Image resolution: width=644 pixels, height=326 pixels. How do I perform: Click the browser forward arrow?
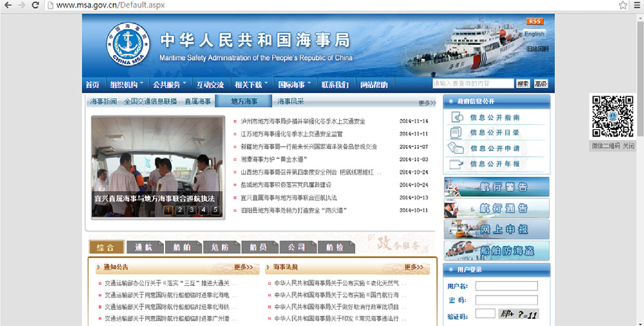[x=22, y=5]
